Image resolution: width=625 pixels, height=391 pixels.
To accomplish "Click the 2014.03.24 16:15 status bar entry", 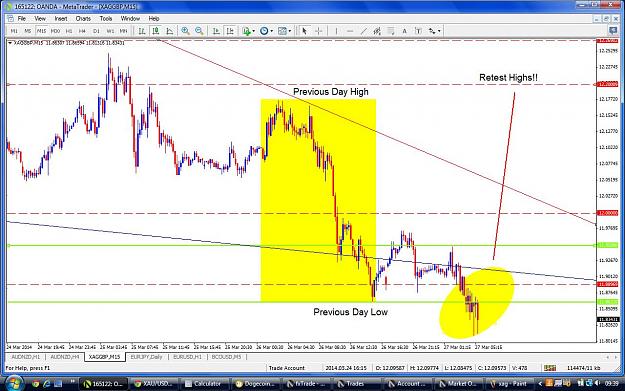I will [x=346, y=368].
